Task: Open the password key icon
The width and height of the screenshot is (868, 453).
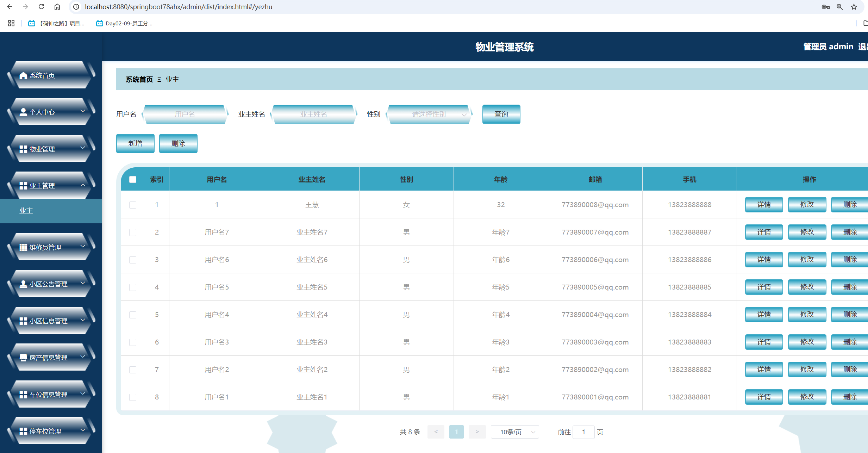Action: (x=826, y=7)
